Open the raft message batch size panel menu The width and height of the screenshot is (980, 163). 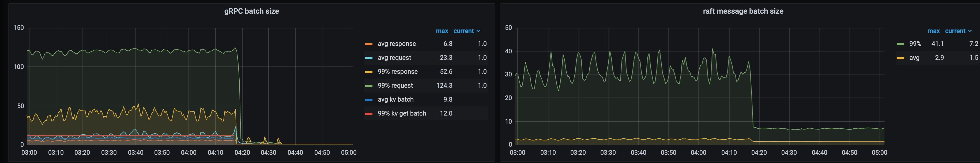742,11
